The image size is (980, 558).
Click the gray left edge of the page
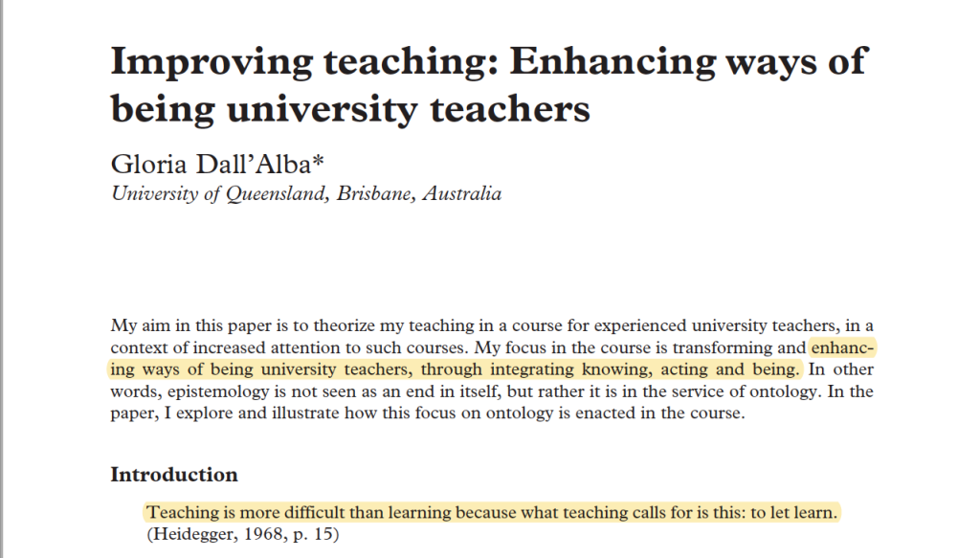2,279
